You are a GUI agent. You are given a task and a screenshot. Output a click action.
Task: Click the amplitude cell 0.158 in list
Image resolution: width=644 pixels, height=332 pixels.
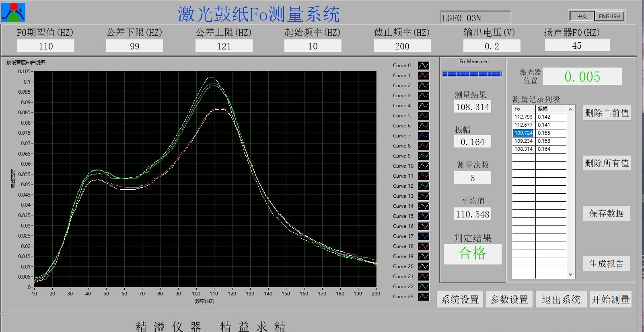[x=551, y=141]
